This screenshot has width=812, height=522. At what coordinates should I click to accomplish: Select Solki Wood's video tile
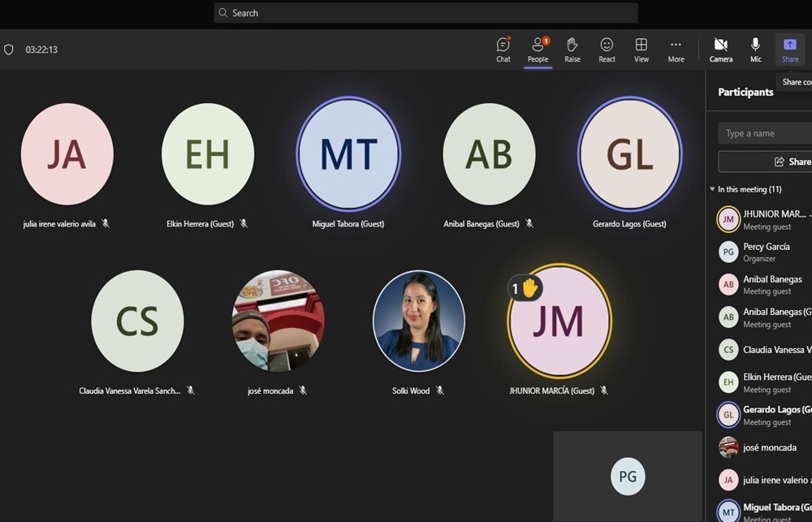[x=419, y=321]
